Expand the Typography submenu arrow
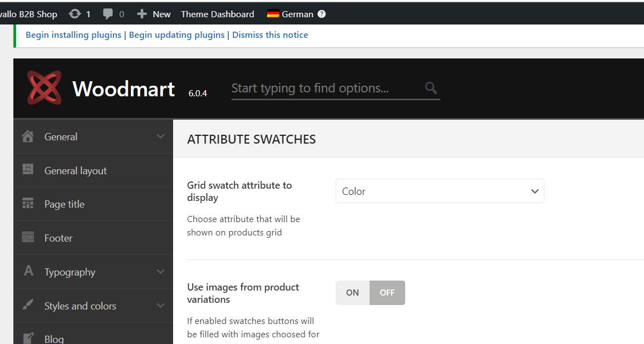The height and width of the screenshot is (344, 644). (x=160, y=272)
